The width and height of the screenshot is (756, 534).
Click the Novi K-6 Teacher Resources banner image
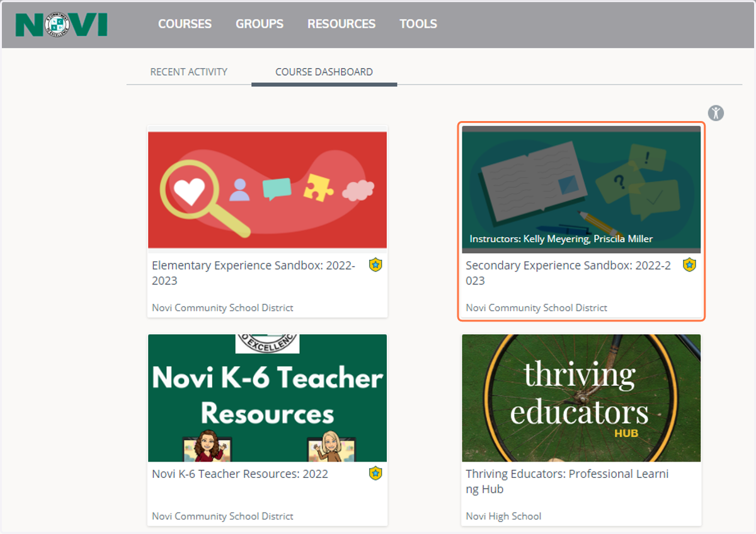point(267,398)
